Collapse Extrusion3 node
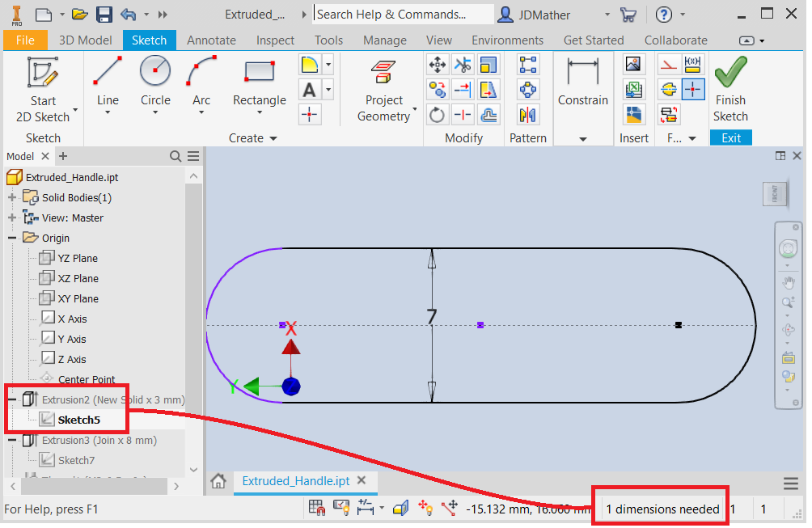Image resolution: width=812 pixels, height=528 pixels. [x=12, y=440]
